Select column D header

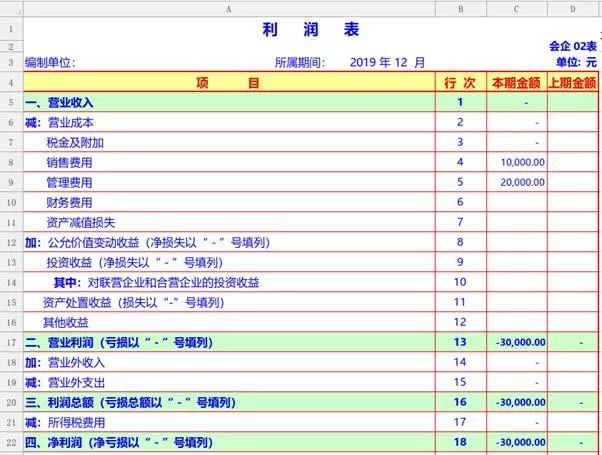click(x=573, y=8)
